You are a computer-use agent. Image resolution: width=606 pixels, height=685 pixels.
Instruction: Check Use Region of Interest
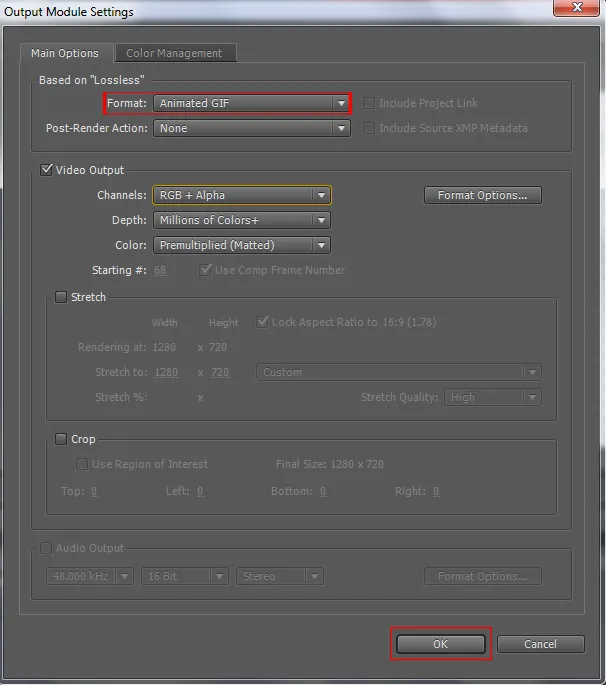pos(82,464)
